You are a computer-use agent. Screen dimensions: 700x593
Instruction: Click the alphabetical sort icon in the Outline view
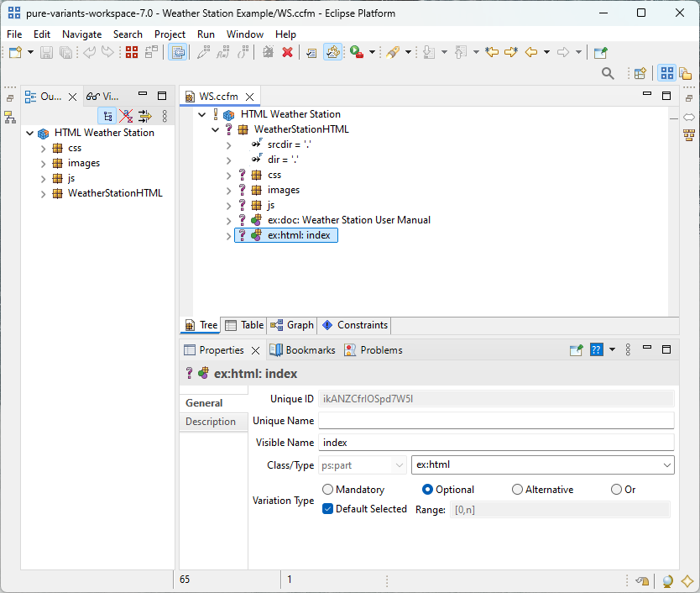coord(128,114)
